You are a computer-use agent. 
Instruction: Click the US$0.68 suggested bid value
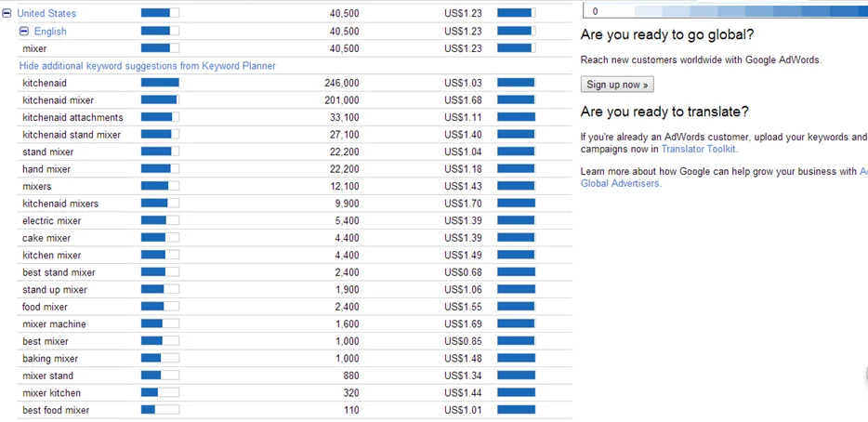[x=463, y=272]
